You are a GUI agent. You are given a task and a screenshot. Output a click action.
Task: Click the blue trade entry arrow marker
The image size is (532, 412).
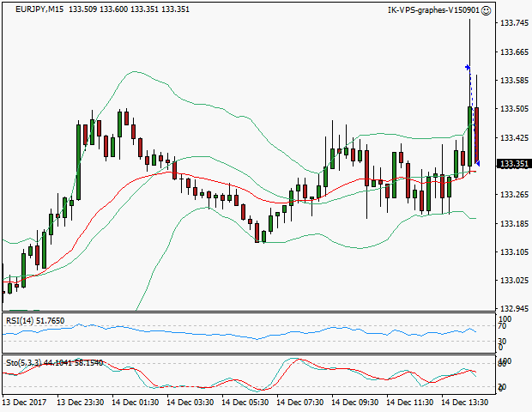468,66
